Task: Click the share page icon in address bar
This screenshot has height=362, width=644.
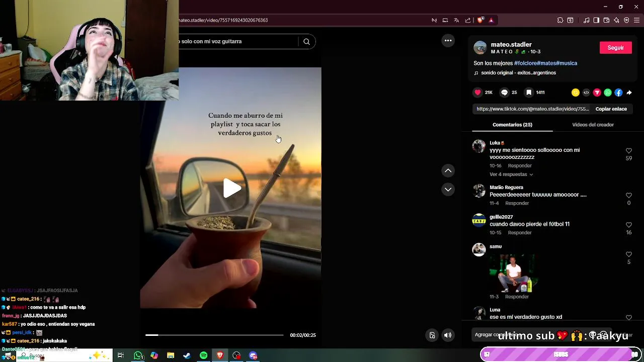Action: 468,20
